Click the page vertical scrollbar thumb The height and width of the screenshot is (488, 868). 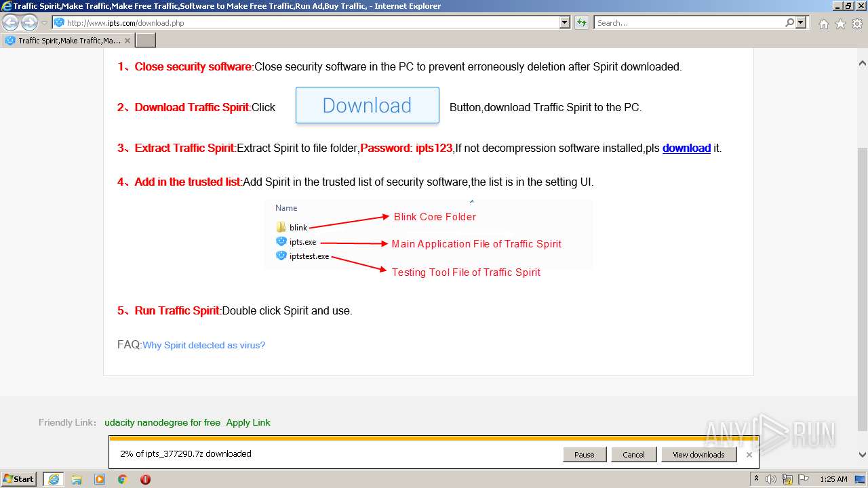pos(862,288)
